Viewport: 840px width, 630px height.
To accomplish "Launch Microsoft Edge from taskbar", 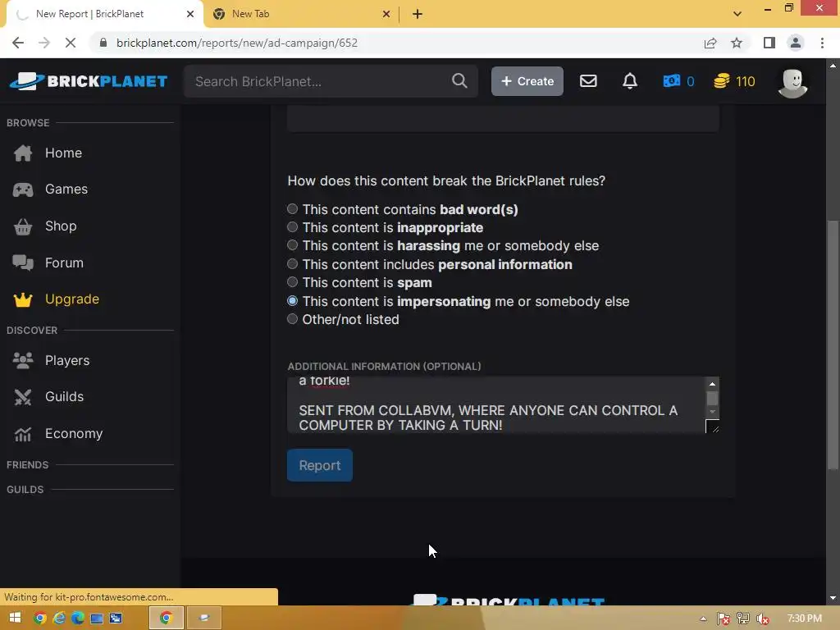I will [78, 619].
